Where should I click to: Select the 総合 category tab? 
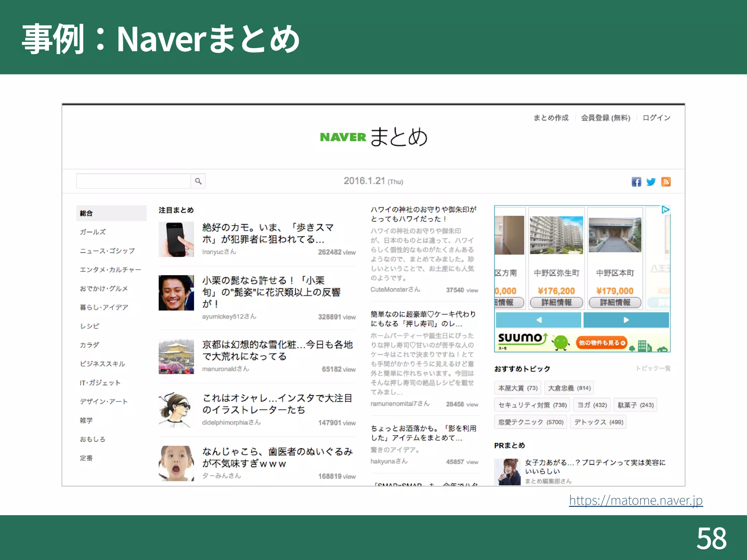(x=111, y=213)
